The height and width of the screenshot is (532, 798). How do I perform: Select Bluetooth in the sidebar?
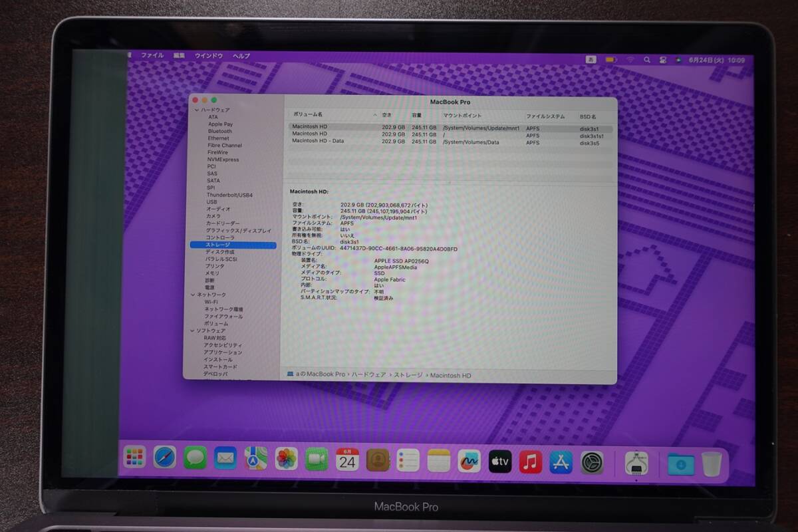[x=219, y=132]
